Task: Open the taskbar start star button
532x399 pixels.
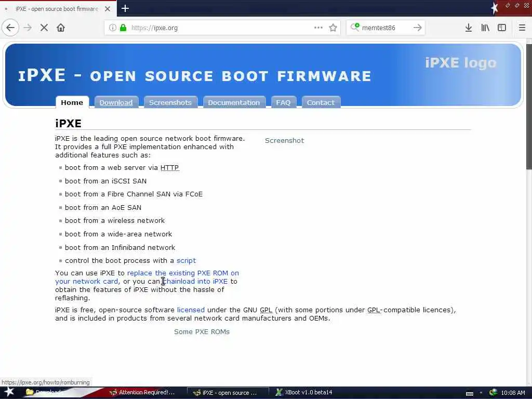Action: pyautogui.click(x=9, y=392)
